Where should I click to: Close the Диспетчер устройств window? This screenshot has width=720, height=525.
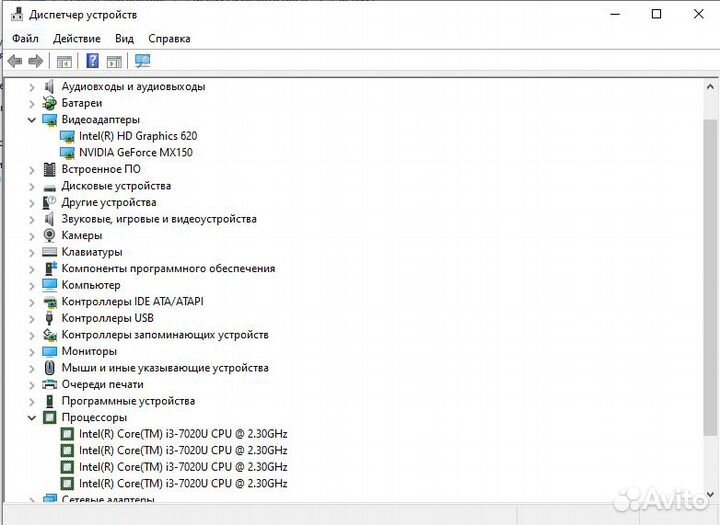click(698, 14)
